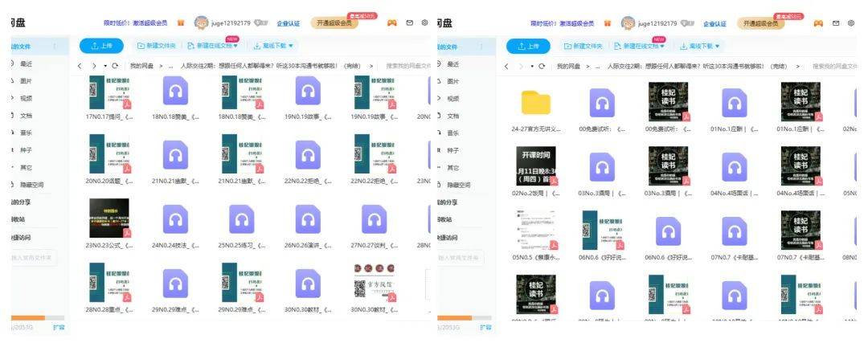Open 04No.4场面话 audio file icon
The width and height of the screenshot is (868, 347).
click(x=735, y=167)
